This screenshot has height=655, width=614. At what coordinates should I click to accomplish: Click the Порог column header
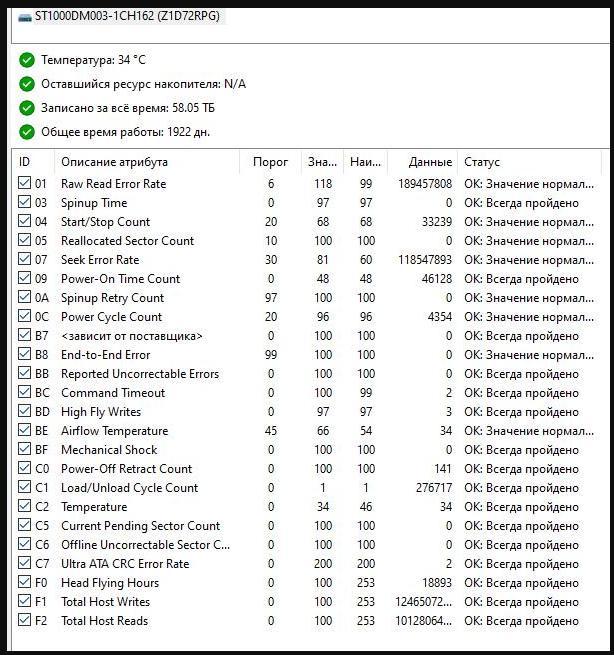271,162
